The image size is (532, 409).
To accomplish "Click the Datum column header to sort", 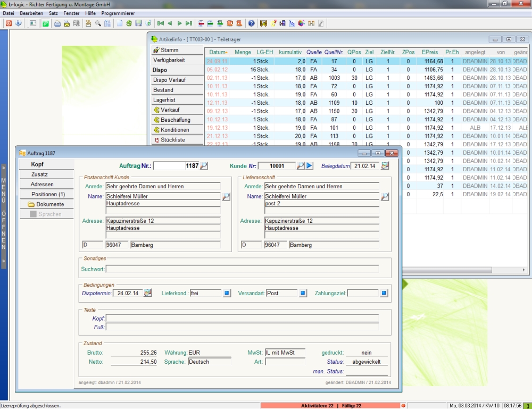I will click(x=218, y=52).
